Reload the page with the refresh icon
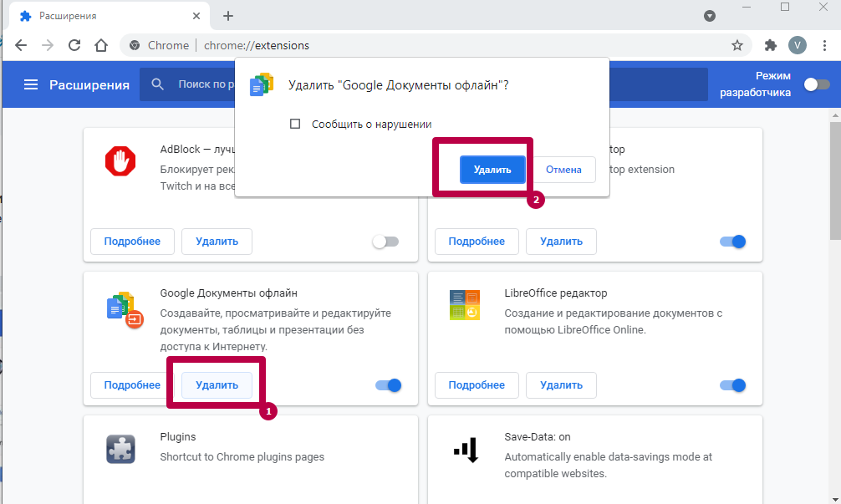This screenshot has width=841, height=504. click(74, 46)
